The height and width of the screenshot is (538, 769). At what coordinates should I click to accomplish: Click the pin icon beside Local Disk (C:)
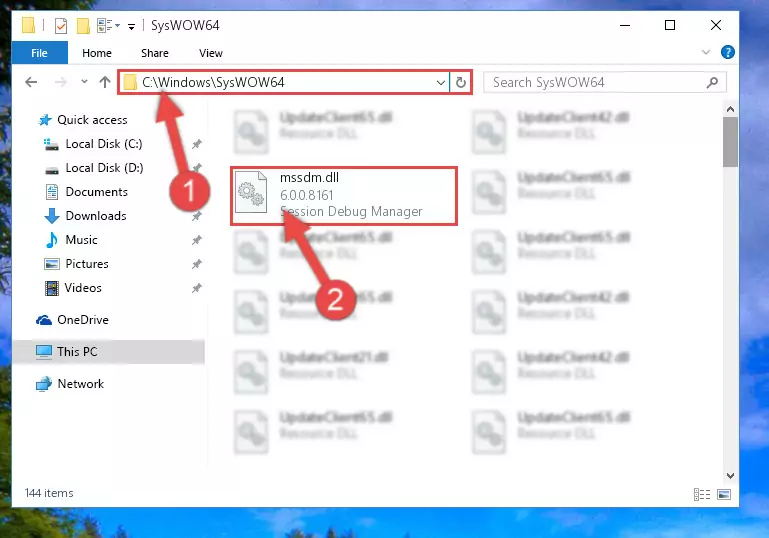[x=197, y=144]
